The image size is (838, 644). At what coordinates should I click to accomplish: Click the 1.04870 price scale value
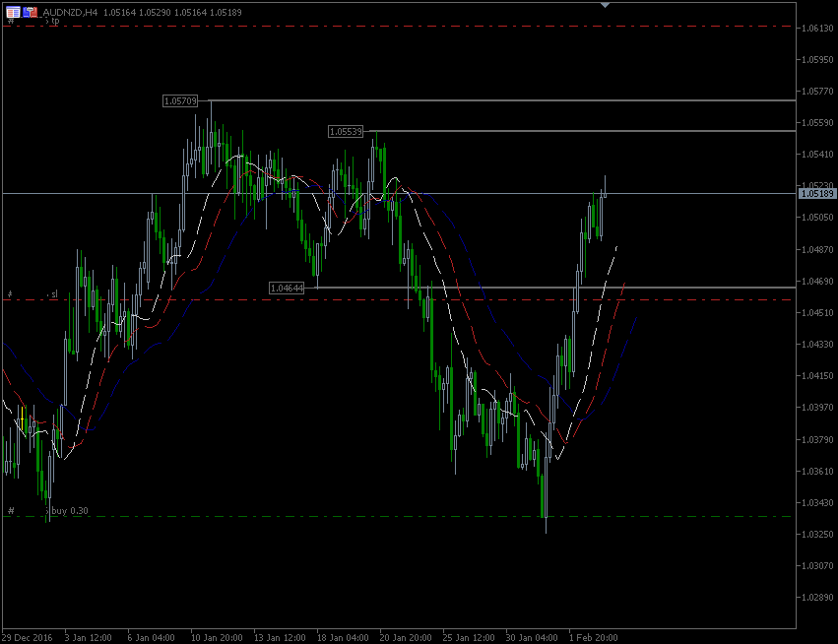tap(817, 249)
